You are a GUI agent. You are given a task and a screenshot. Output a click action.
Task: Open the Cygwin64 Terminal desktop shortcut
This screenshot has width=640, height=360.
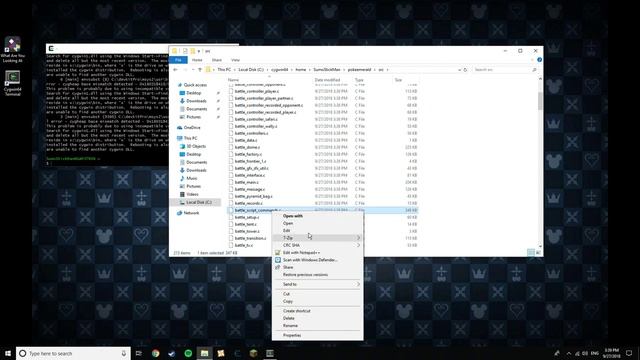click(x=13, y=84)
